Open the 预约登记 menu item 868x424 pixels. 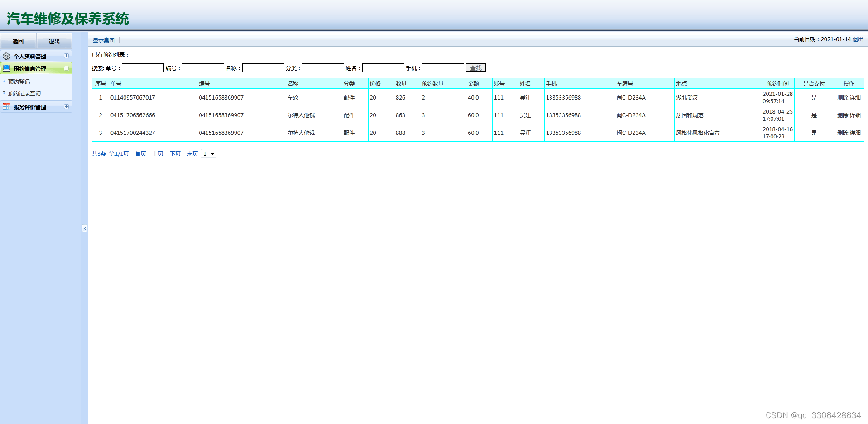(19, 81)
